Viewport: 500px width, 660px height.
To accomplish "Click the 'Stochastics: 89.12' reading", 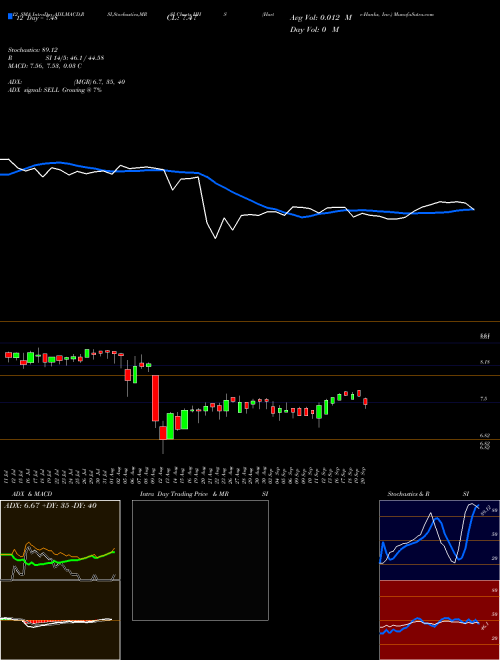I will tap(32, 50).
